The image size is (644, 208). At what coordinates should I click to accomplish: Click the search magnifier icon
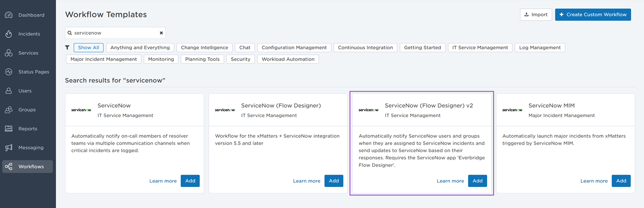tap(70, 33)
